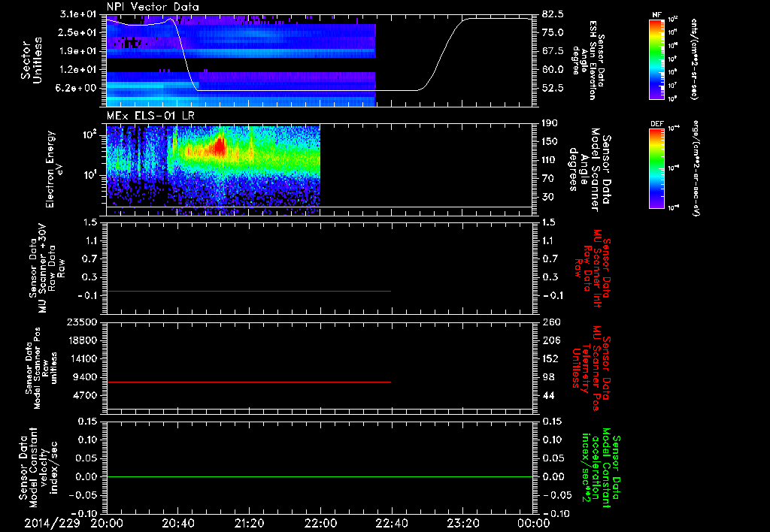Click the '67.5' elevation tick label
The image size is (770, 532).
coord(553,51)
